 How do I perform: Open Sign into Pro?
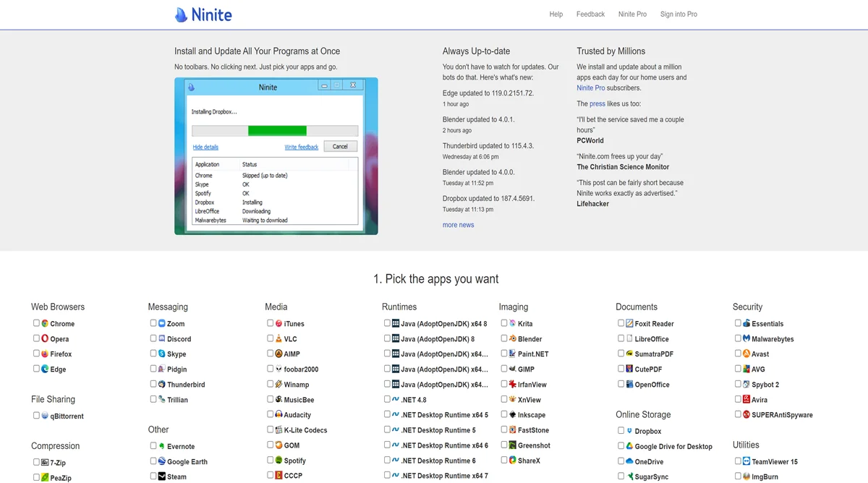point(678,14)
